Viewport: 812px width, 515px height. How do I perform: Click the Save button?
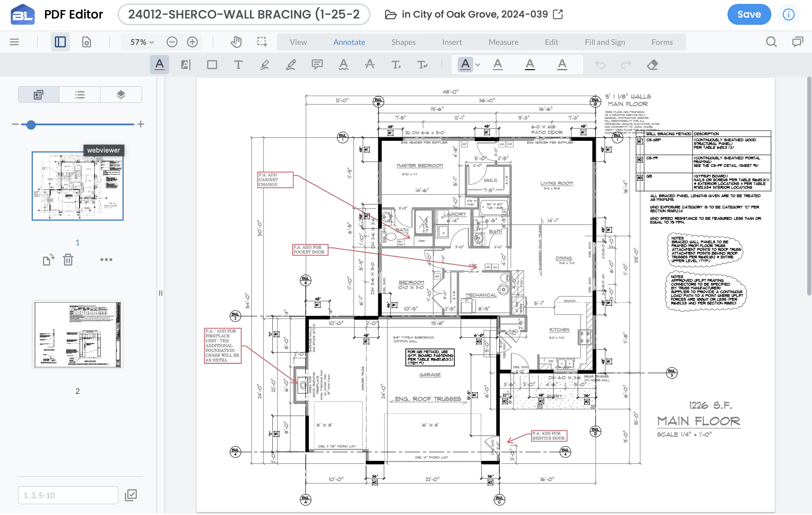(x=749, y=14)
